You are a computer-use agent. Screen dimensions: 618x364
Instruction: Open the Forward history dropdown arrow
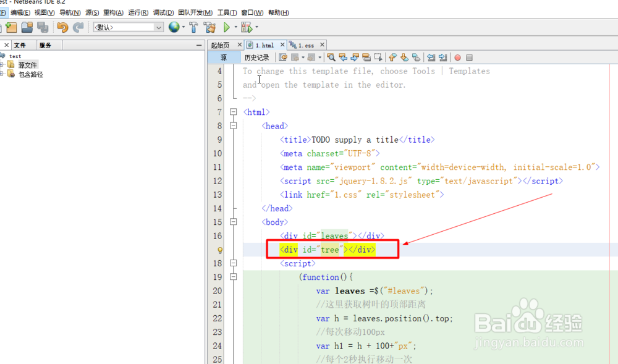tap(320, 57)
